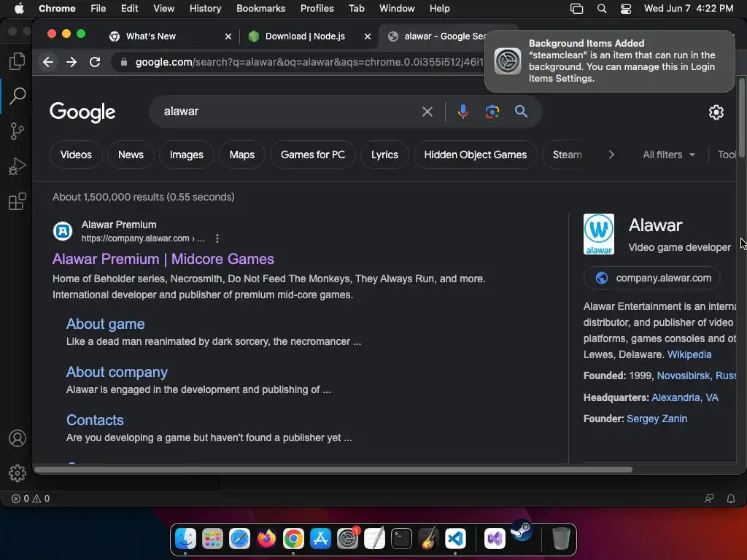
Task: Open VS Code Search view icon
Action: click(18, 96)
